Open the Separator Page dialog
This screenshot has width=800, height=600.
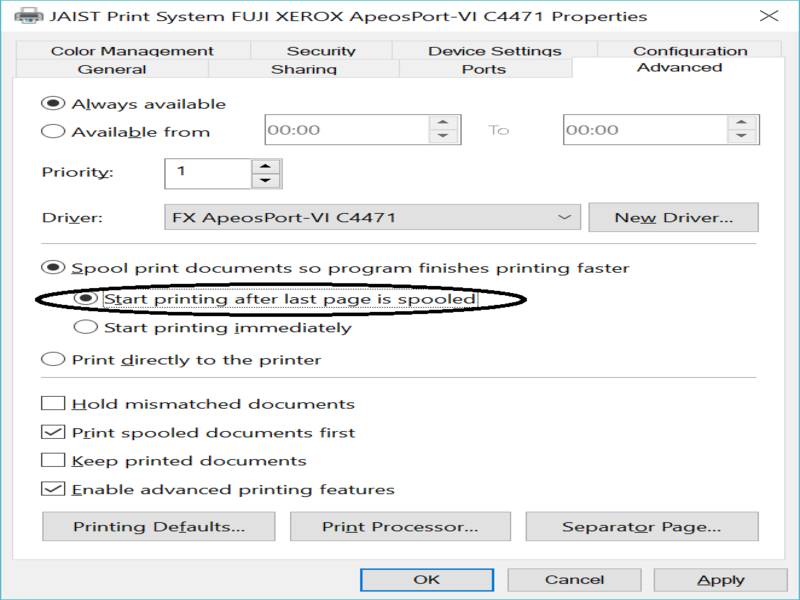(x=641, y=527)
